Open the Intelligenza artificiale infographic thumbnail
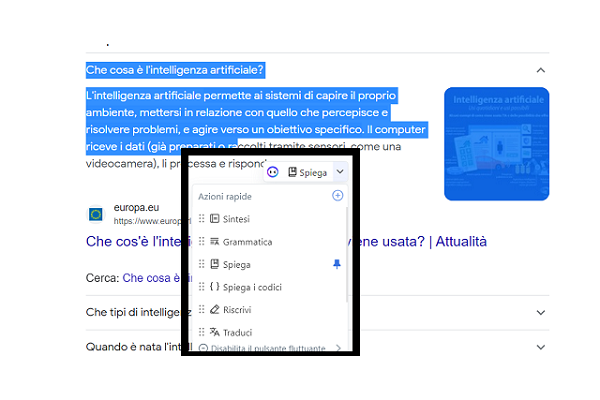Viewport: 600px width, 400px height. click(x=497, y=144)
